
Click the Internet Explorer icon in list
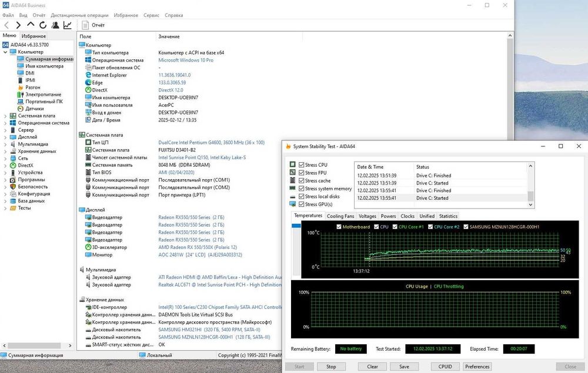pyautogui.click(x=88, y=75)
